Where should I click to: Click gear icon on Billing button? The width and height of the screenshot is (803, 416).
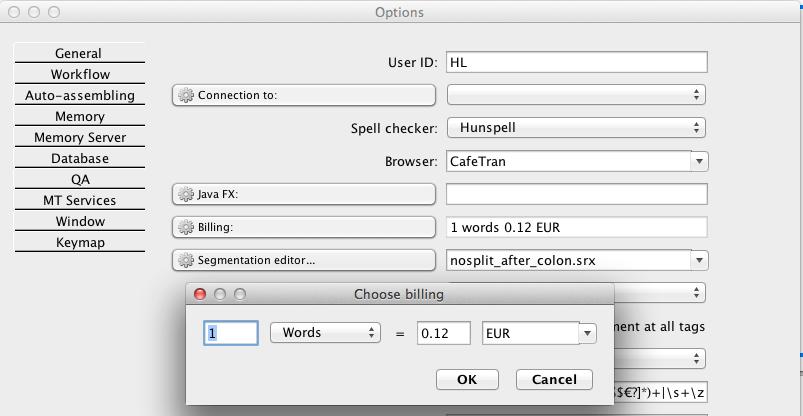pyautogui.click(x=186, y=227)
